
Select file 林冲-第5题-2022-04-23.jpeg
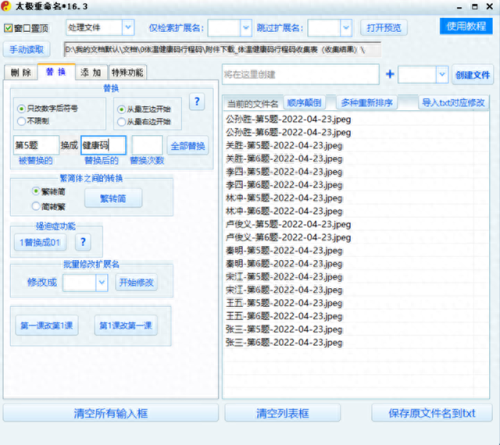point(284,198)
